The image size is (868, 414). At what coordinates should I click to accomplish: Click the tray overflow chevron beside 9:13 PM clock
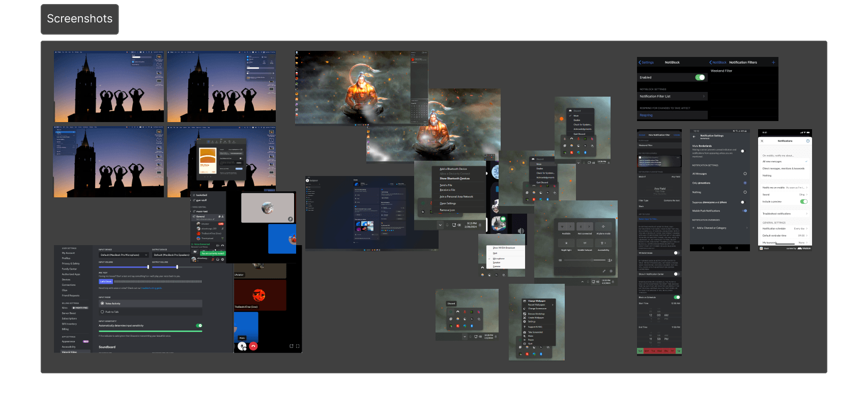pos(440,225)
